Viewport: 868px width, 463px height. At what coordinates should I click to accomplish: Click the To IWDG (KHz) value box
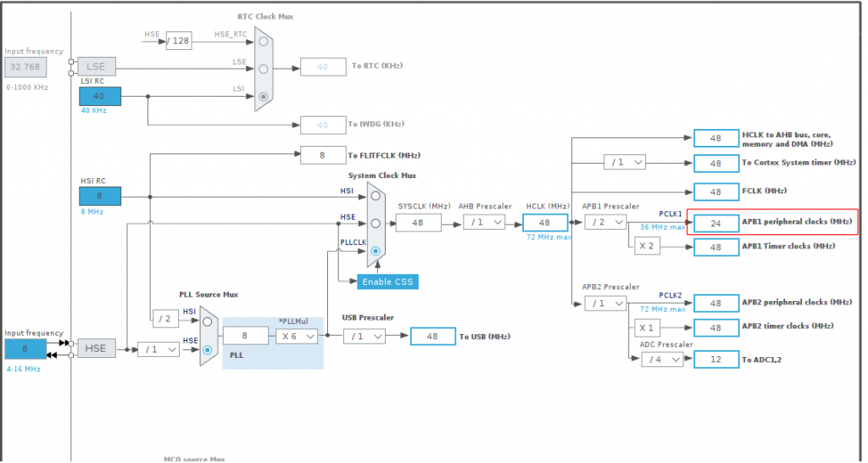click(323, 126)
